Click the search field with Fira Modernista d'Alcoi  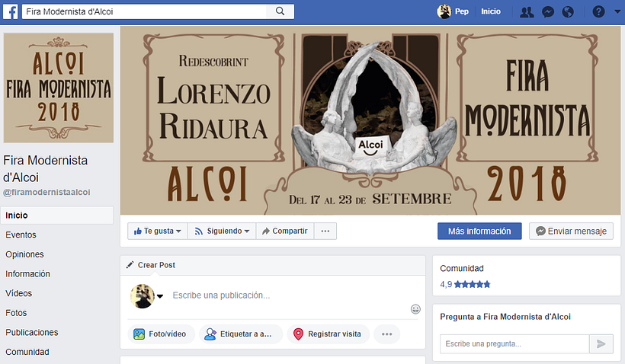tap(144, 11)
